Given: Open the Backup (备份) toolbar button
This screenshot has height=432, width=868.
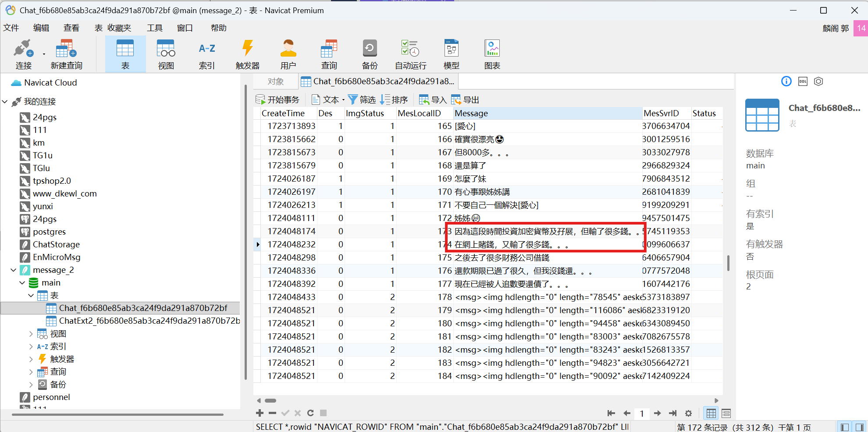Looking at the screenshot, I should 370,54.
